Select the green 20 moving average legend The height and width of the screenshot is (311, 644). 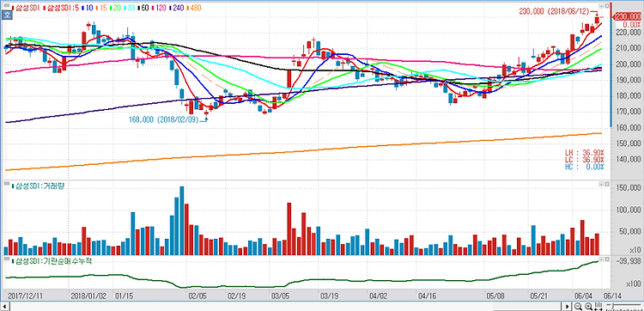pyautogui.click(x=117, y=8)
